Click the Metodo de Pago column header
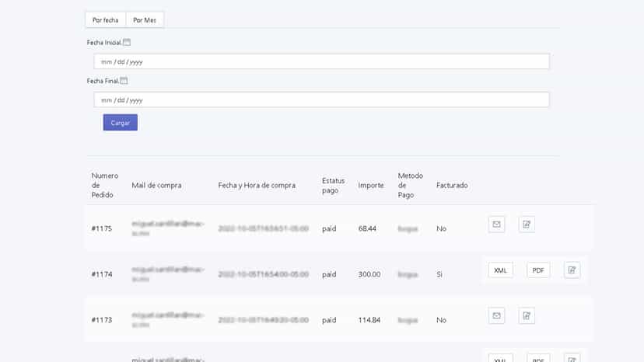 tap(410, 185)
